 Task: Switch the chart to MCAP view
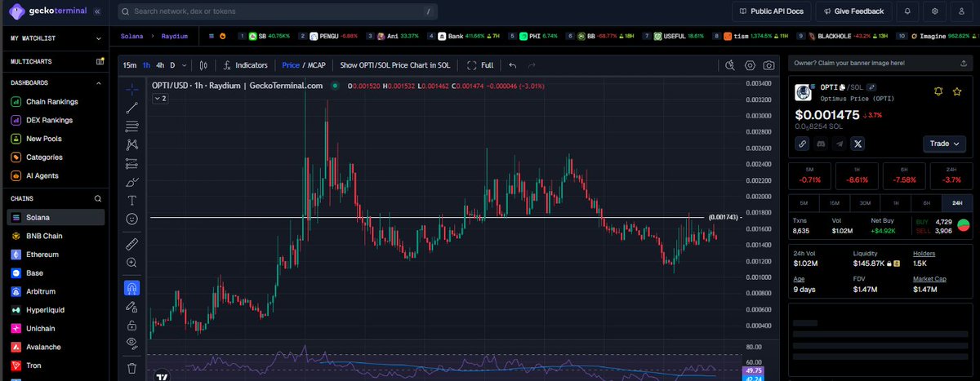[318, 65]
